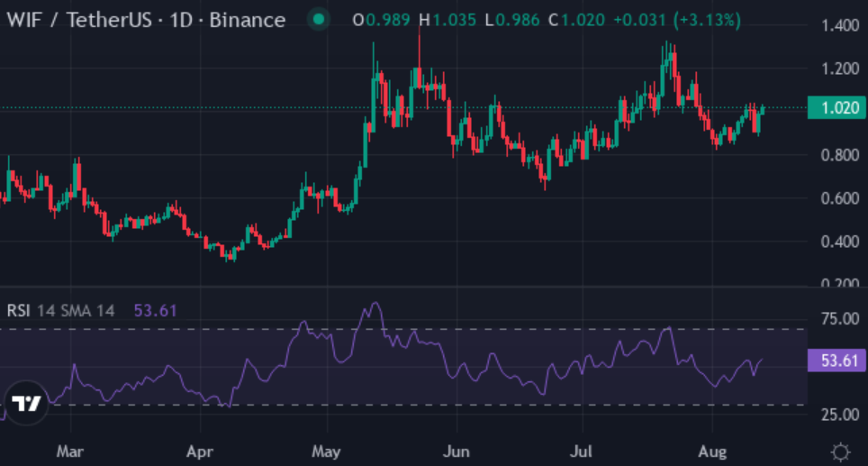Click the Mar label on time axis
This screenshot has width=868, height=466.
(70, 452)
